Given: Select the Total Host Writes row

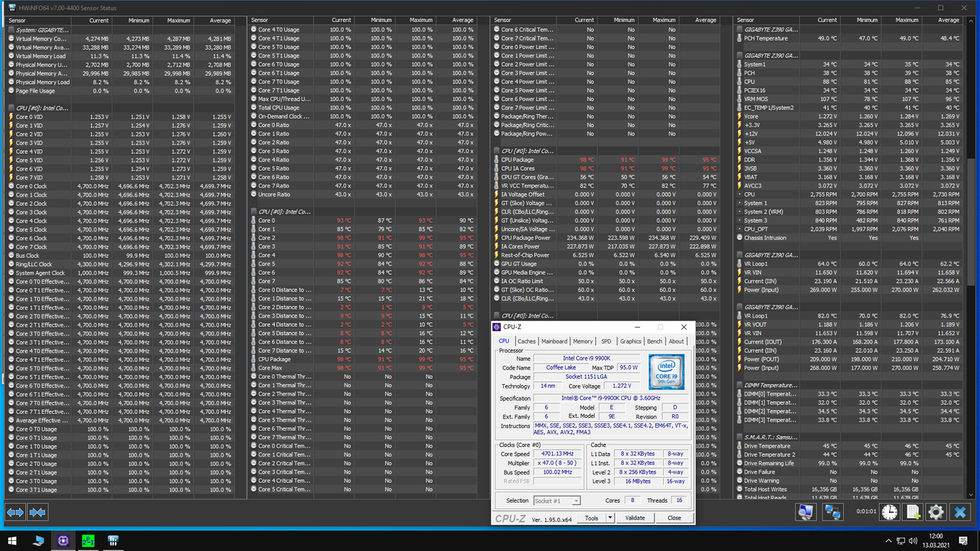Looking at the screenshot, I should point(850,489).
